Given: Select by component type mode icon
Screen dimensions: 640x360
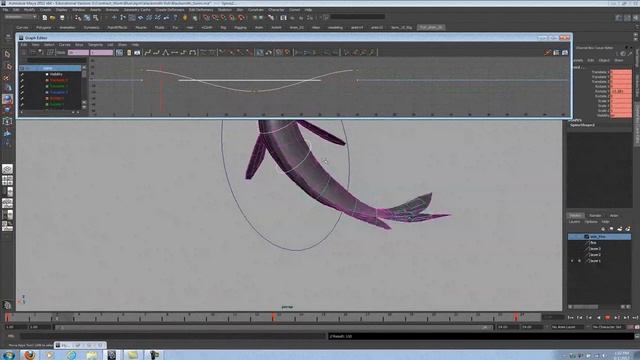Looking at the screenshot, I should (96, 18).
